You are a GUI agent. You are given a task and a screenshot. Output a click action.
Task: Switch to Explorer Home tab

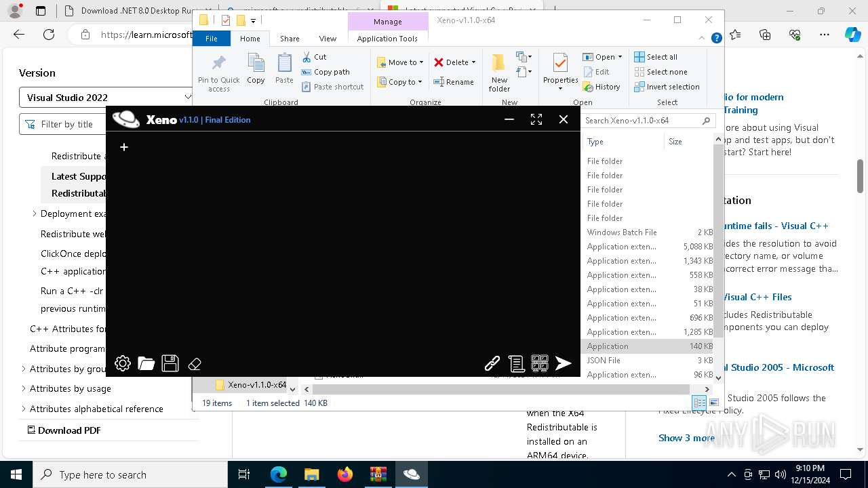[250, 39]
